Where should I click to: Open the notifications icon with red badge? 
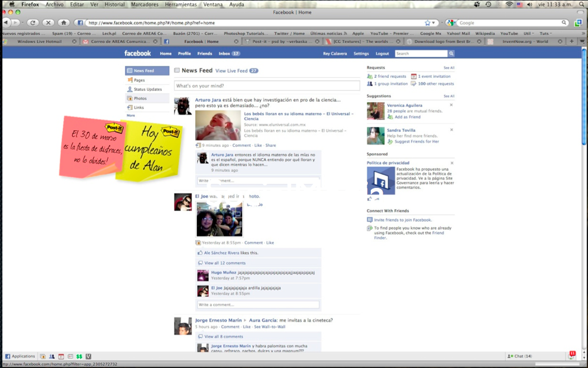pyautogui.click(x=571, y=356)
